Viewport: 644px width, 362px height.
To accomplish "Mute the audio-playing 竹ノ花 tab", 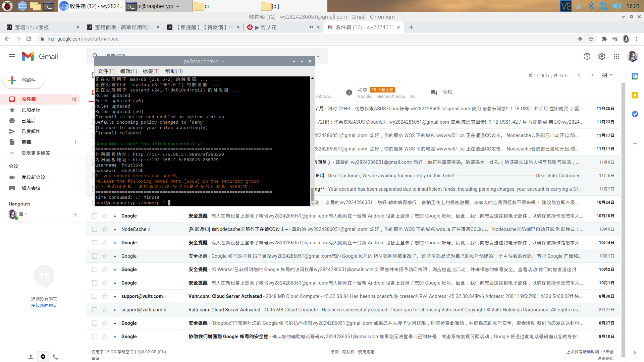I will 311,27.
